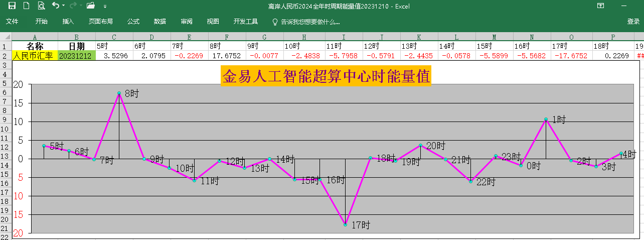Select cell containing 名称

click(35, 46)
